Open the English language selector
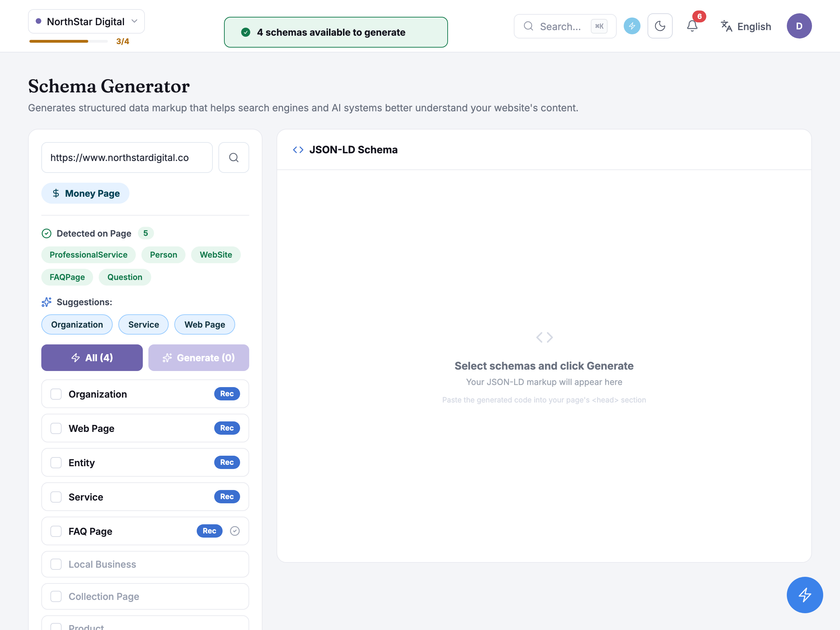 [746, 26]
